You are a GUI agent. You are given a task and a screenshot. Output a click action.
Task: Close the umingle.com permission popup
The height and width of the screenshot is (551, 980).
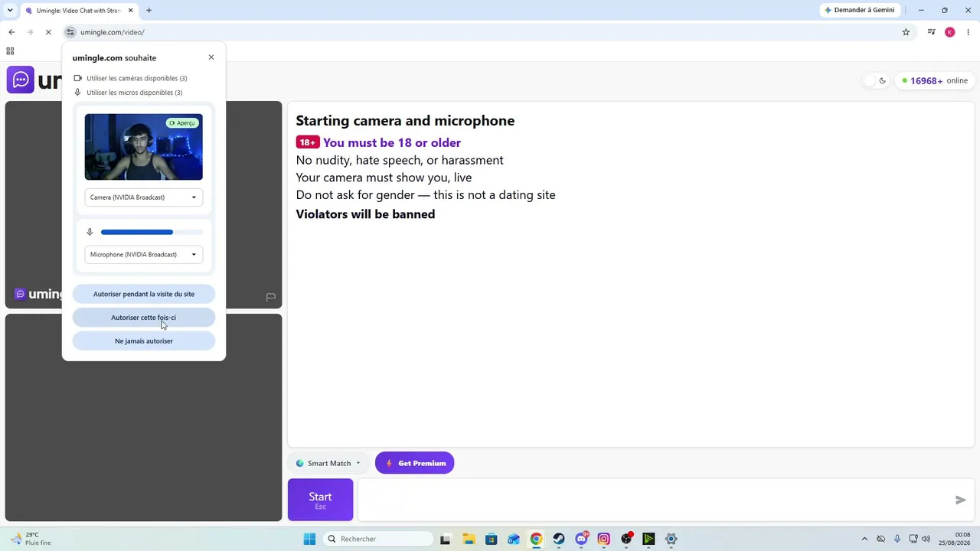(211, 57)
